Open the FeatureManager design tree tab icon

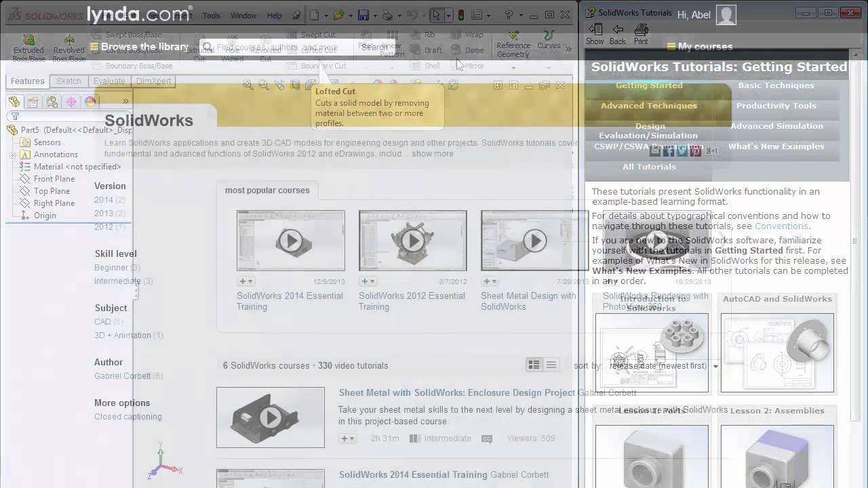(x=14, y=102)
